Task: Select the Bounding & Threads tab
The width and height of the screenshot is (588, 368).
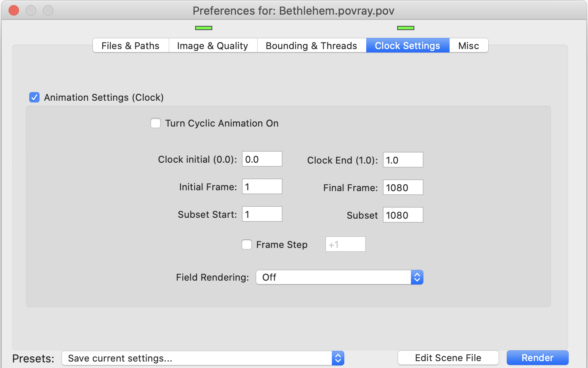Action: tap(311, 46)
